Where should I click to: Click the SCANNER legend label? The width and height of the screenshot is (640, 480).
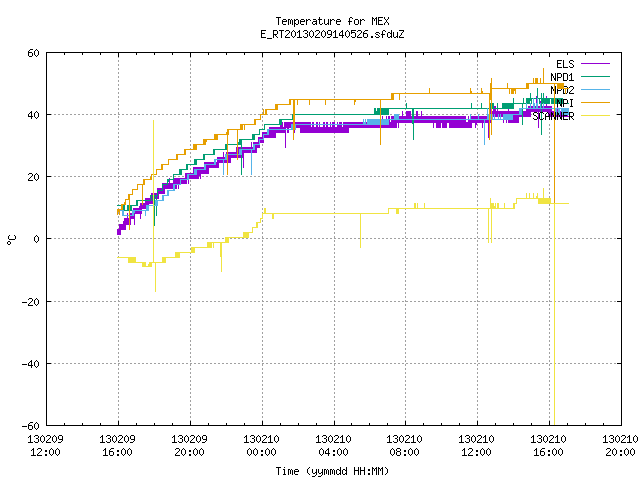click(553, 116)
